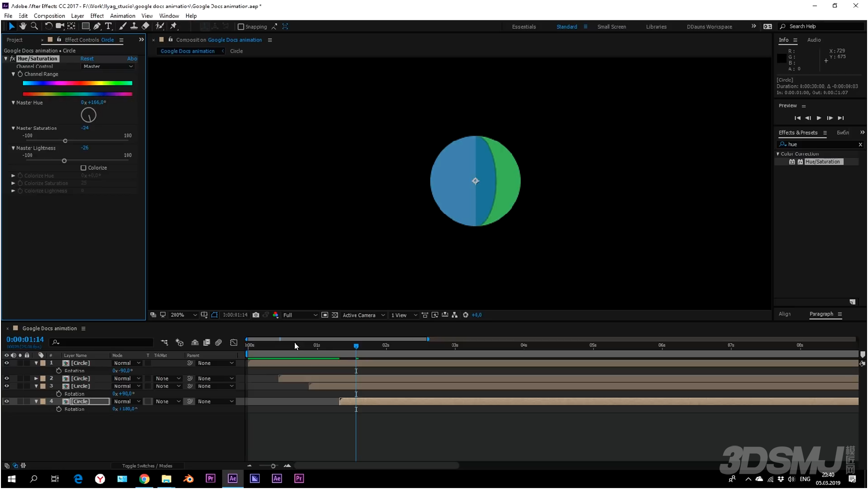Open the Layer menu
This screenshot has height=489, width=868.
point(77,16)
